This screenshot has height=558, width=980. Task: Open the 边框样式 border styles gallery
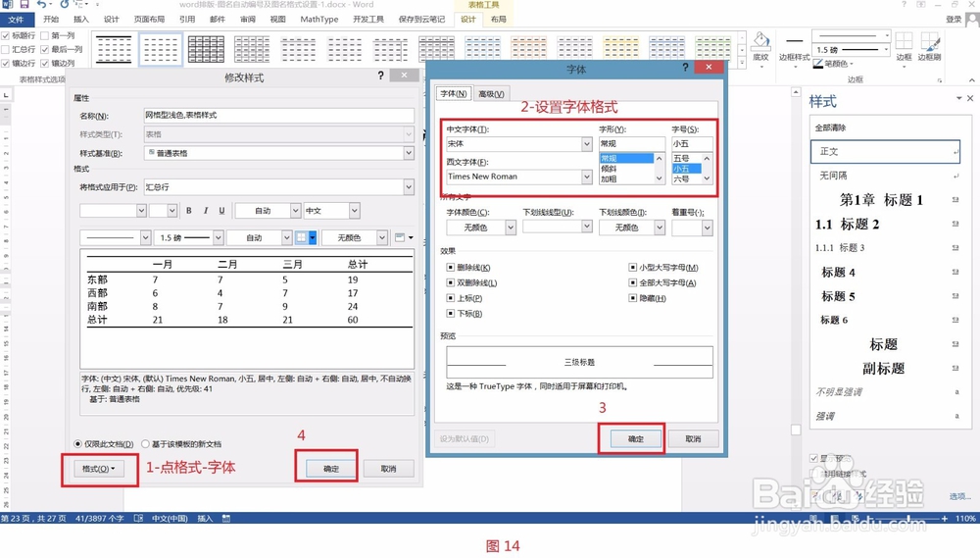tap(795, 49)
